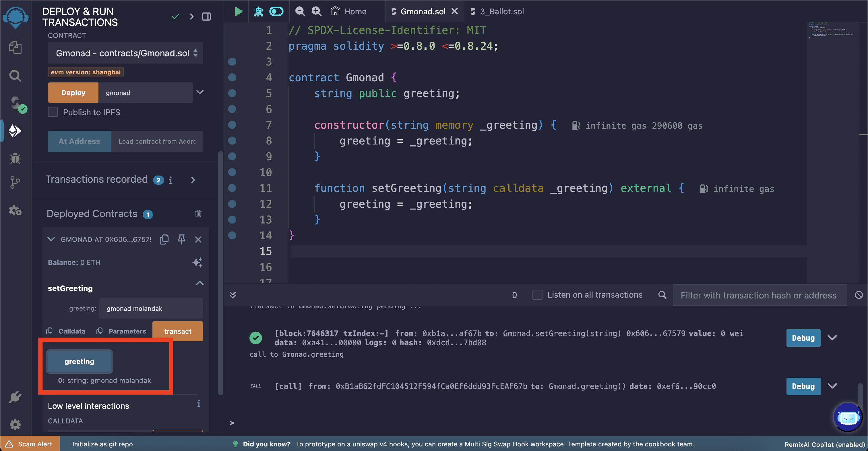
Task: Toggle the AI copilot switch in toolbar
Action: pyautogui.click(x=276, y=11)
